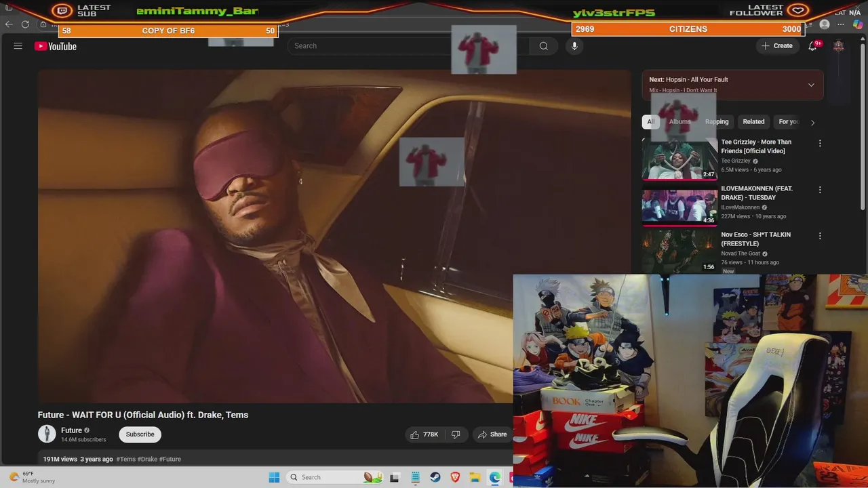Click the Create button

[777, 46]
